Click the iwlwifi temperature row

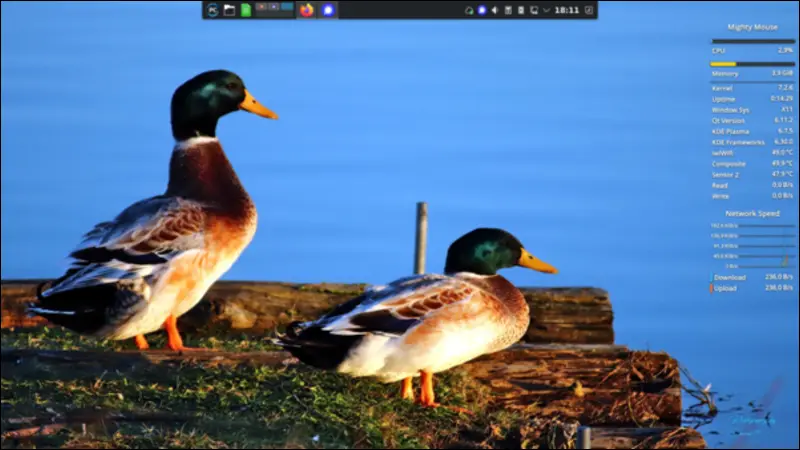point(753,153)
